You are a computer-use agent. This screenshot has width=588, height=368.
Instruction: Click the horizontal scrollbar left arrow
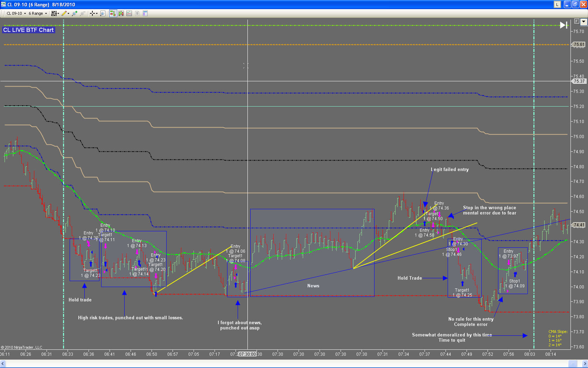3,364
